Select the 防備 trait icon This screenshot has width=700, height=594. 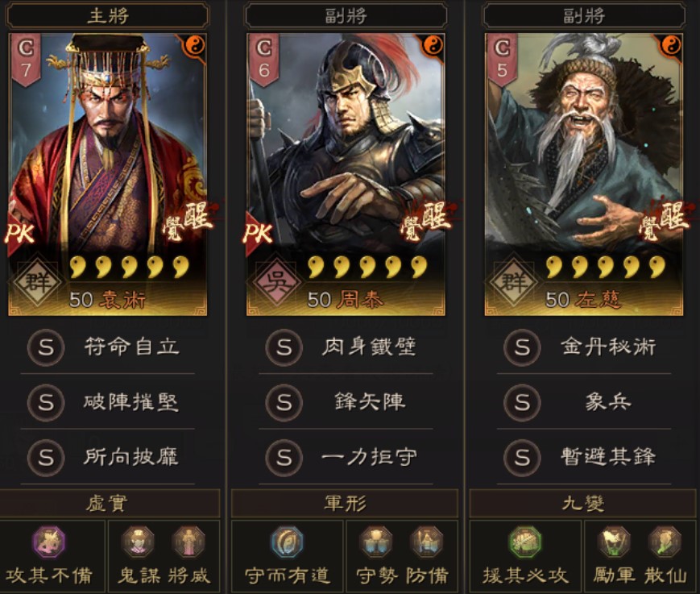427,542
